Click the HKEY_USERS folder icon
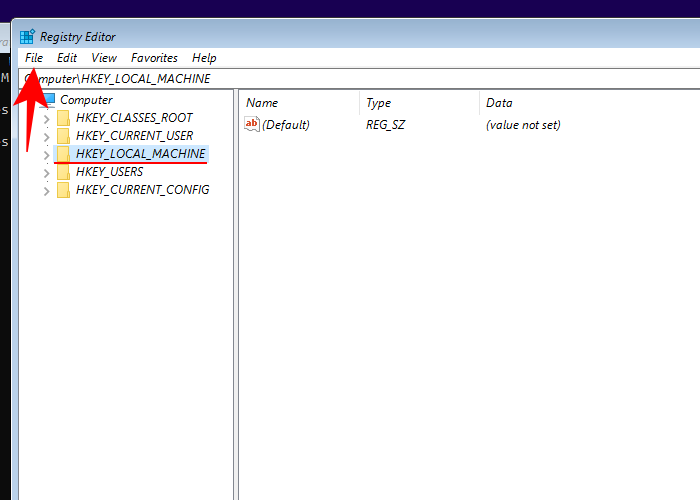Image resolution: width=700 pixels, height=500 pixels. (64, 172)
